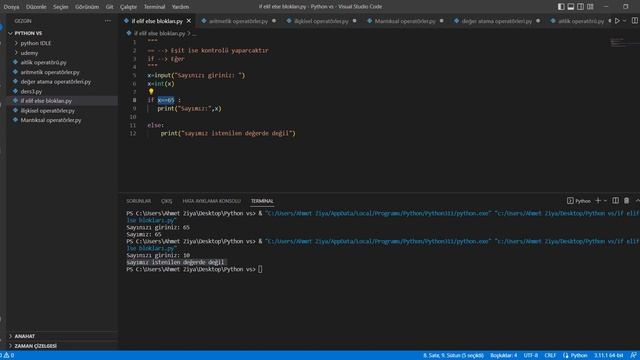This screenshot has height=360, width=640.
Task: Open the customize layout icon
Action: (590, 7)
